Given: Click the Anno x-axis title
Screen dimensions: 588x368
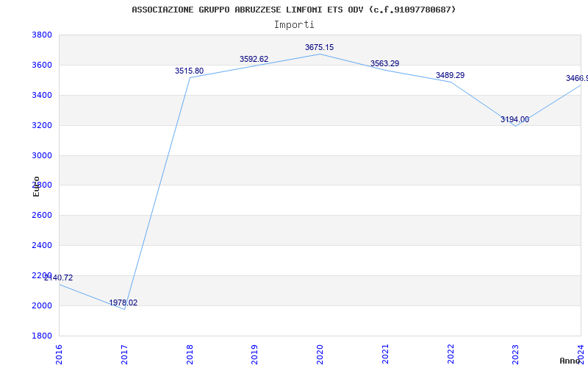Looking at the screenshot, I should pos(570,361).
